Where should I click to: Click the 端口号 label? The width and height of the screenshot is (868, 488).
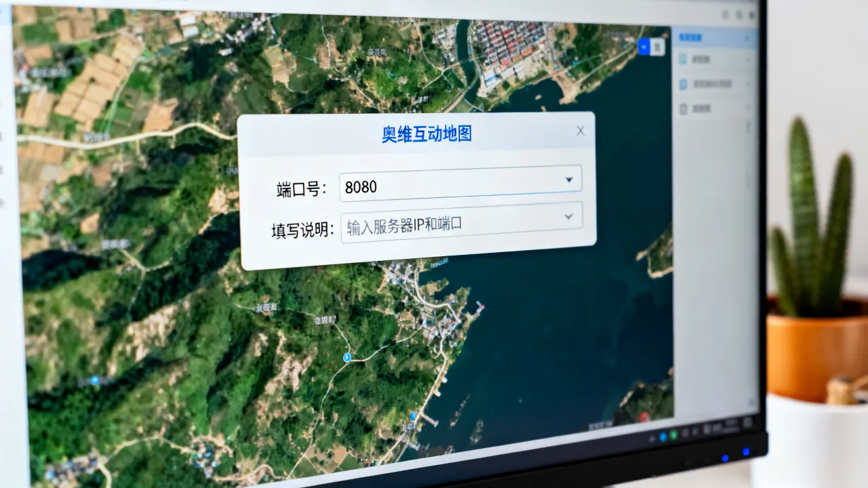coord(302,190)
